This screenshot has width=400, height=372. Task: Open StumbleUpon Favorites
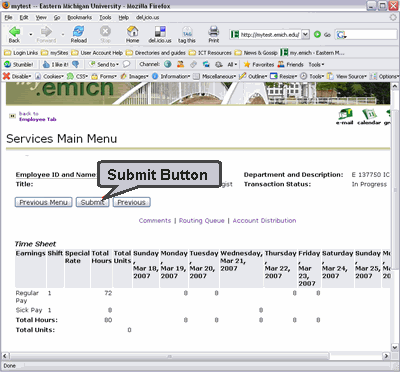click(x=259, y=65)
